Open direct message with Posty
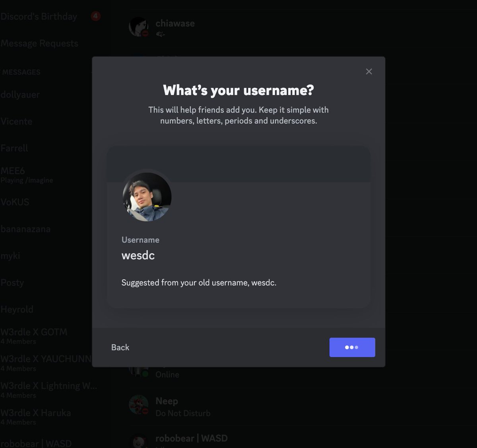The width and height of the screenshot is (477, 448). pos(12,282)
